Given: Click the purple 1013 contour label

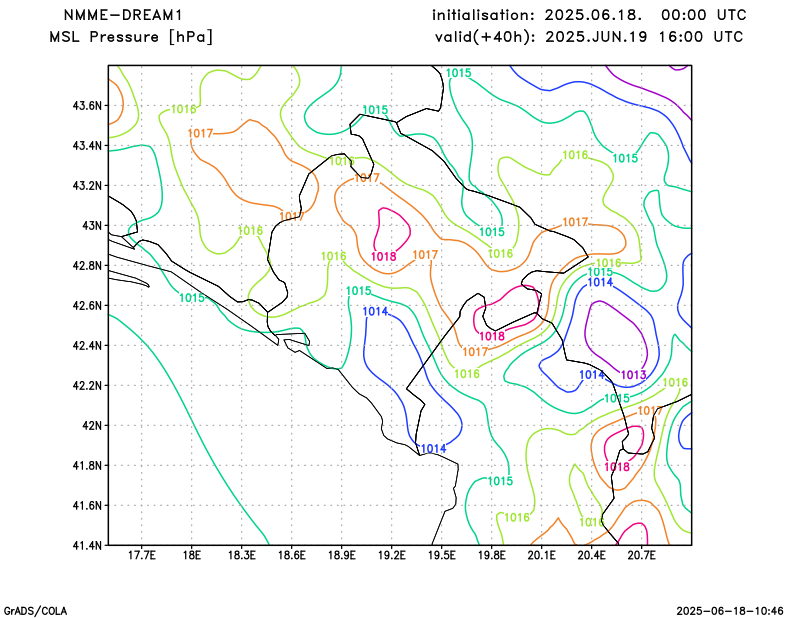Looking at the screenshot, I should pos(634,375).
